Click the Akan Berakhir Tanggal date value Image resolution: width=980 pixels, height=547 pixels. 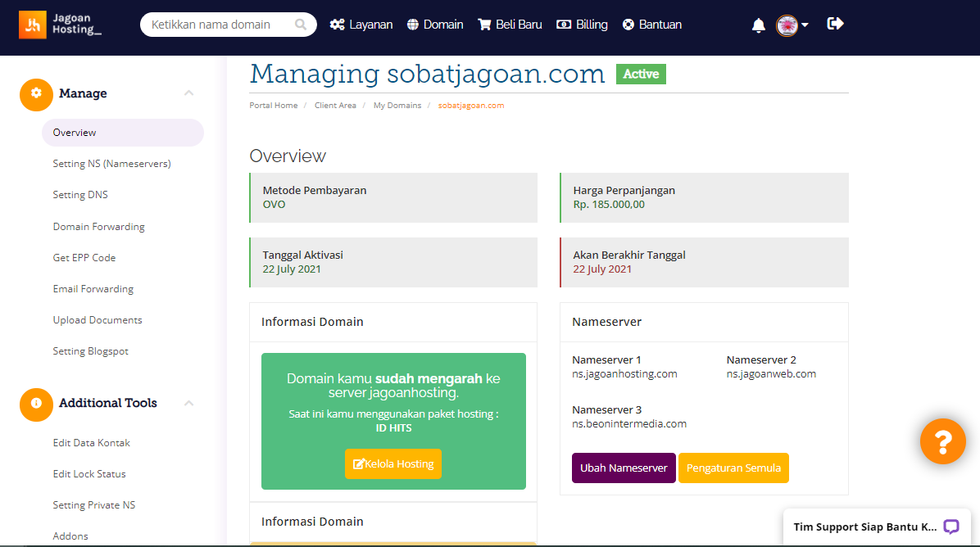[602, 269]
